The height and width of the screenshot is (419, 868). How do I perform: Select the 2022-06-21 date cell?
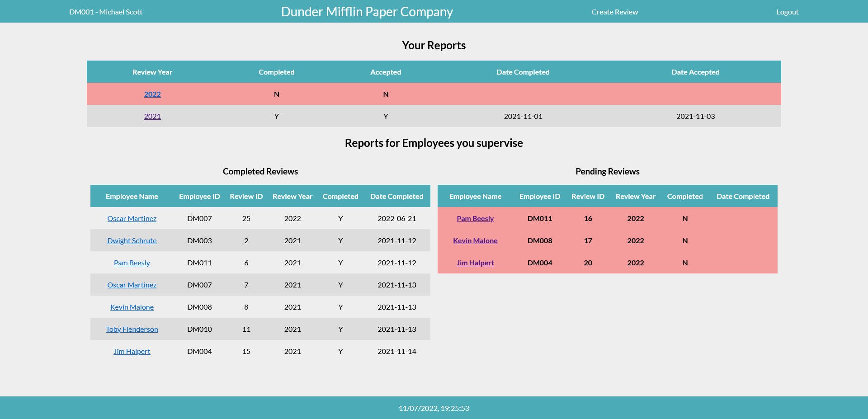pyautogui.click(x=397, y=218)
